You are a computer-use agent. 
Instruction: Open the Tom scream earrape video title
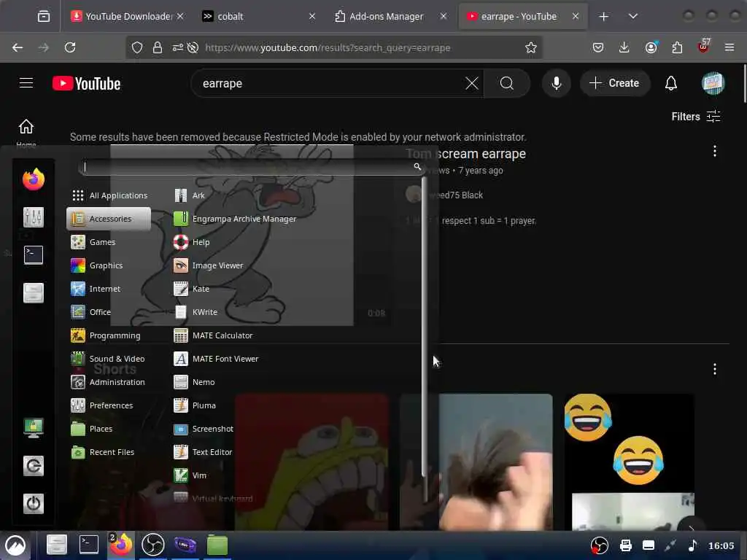click(x=466, y=154)
